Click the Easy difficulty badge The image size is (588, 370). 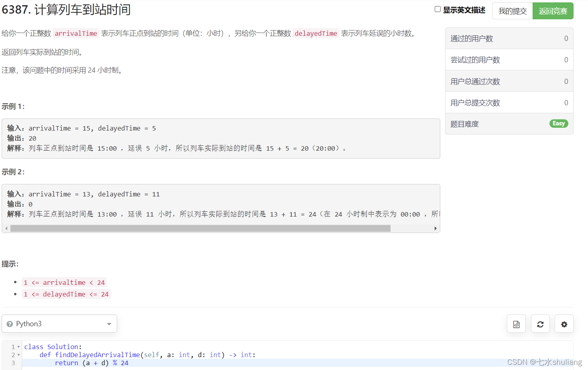[559, 123]
